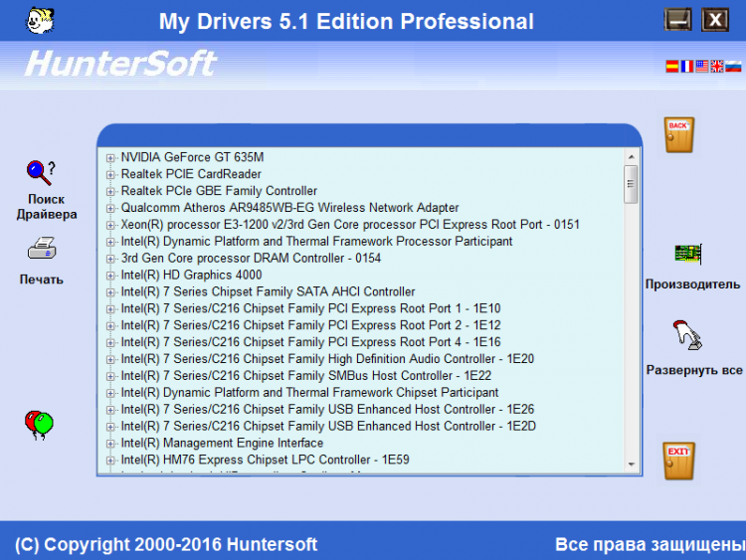Expand Qualcomm Atheros AR9485WB-EG Wireless node
The height and width of the screenshot is (560, 746).
110,209
